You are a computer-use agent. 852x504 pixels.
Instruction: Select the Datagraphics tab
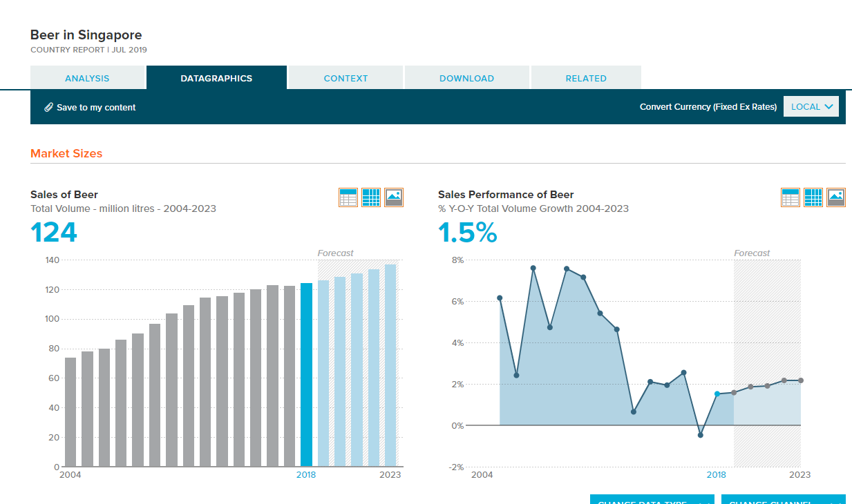click(x=216, y=78)
